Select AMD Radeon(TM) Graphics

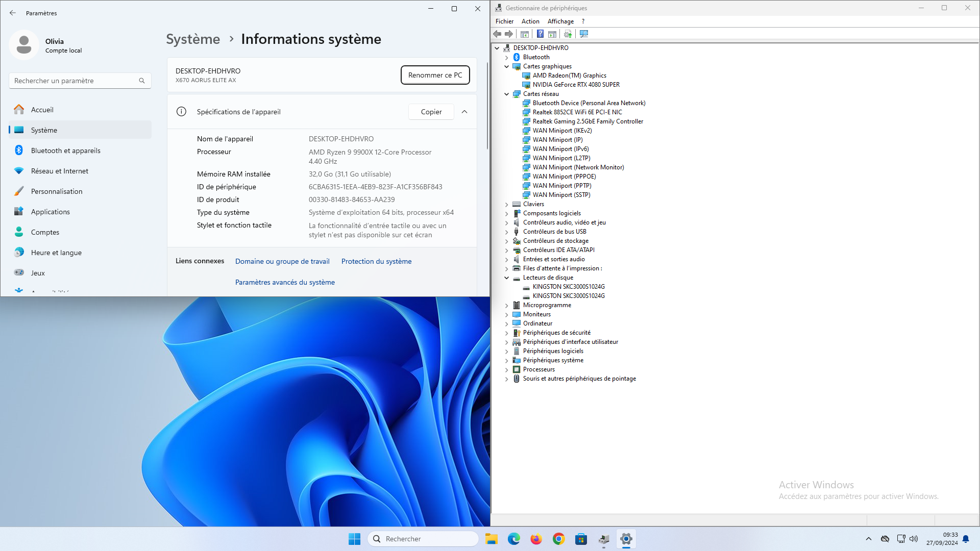[x=570, y=76]
